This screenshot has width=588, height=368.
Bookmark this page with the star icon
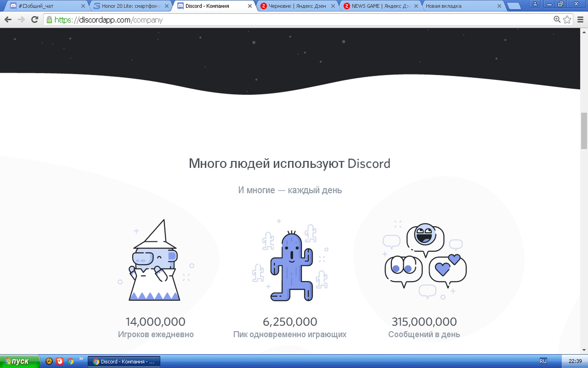click(567, 20)
